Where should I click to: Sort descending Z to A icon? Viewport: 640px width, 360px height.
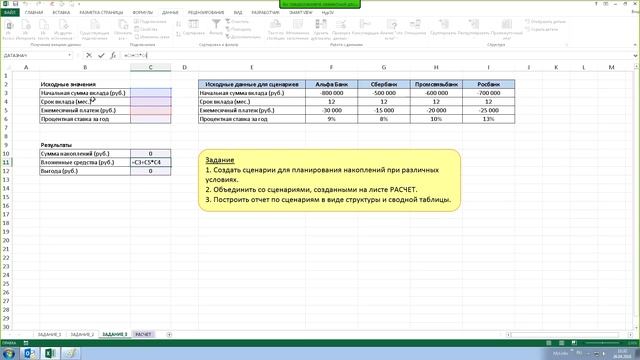(178, 34)
